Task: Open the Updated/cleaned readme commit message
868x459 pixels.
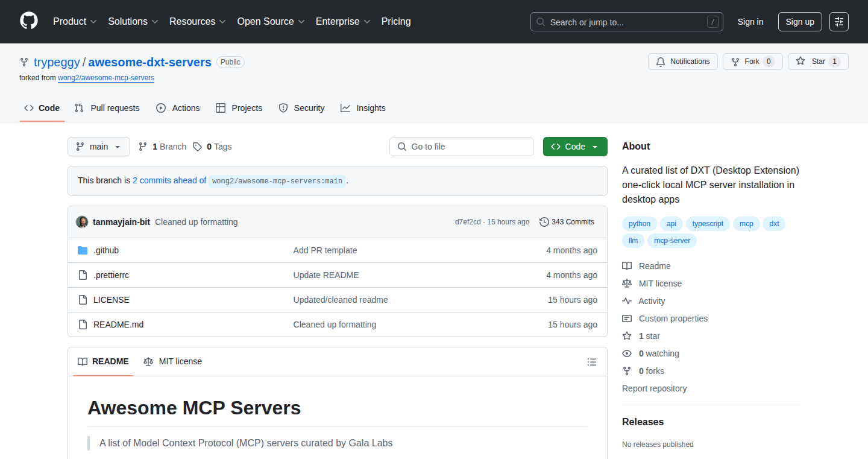Action: [341, 300]
